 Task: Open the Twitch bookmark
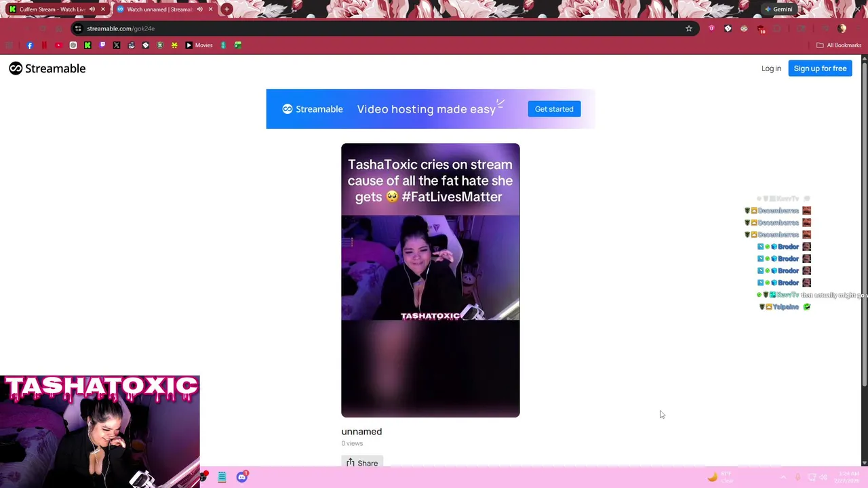point(102,45)
